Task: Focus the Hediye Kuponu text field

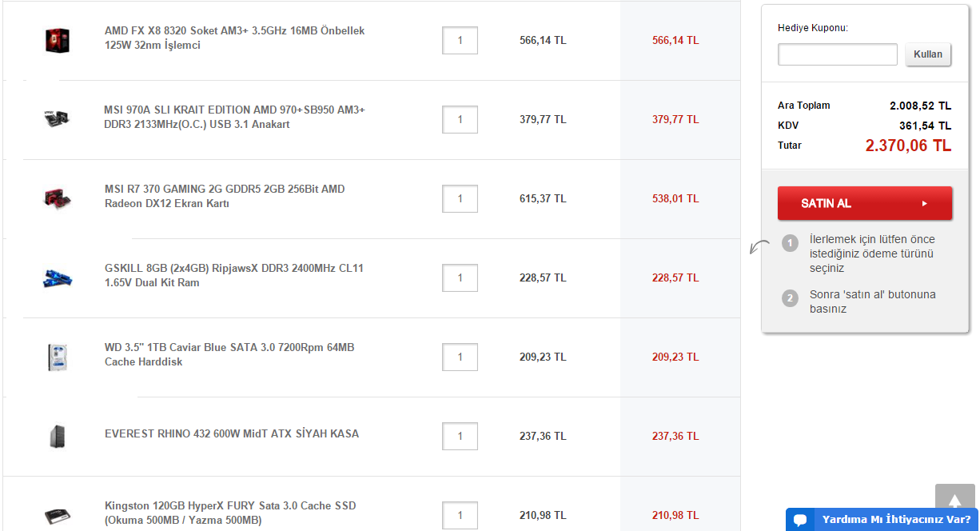Action: tap(837, 54)
